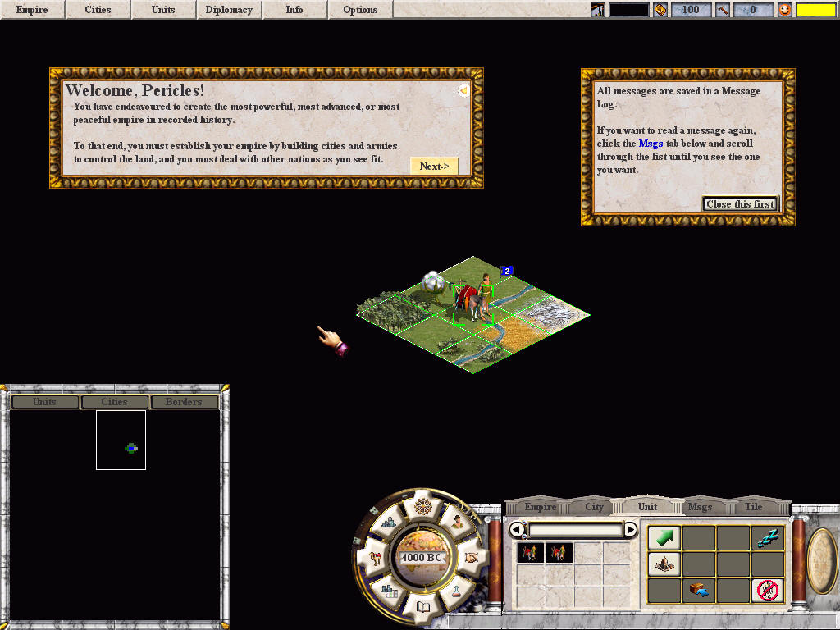Click the 4000 BC globe turn button
Screen dimensions: 840x630
[422, 558]
